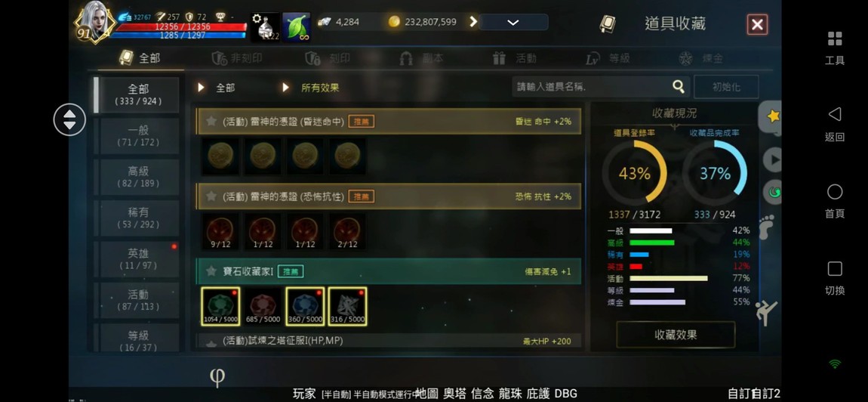The image size is (868, 402).
Task: Tap the Android 返回 back arrow
Action: click(x=835, y=114)
